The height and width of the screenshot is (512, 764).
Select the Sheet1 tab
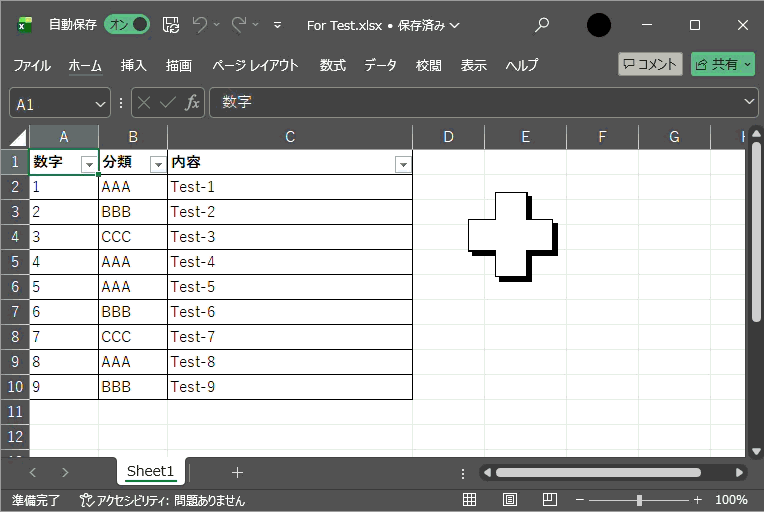[151, 471]
